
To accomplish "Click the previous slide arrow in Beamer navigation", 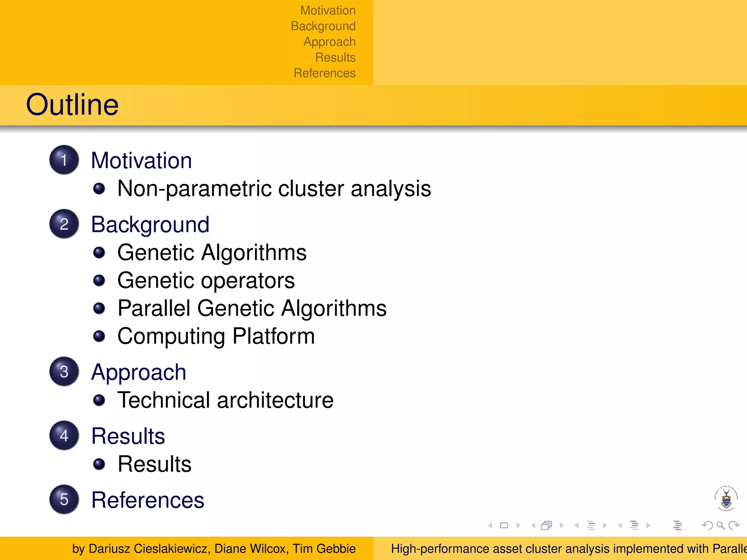I will (x=490, y=525).
